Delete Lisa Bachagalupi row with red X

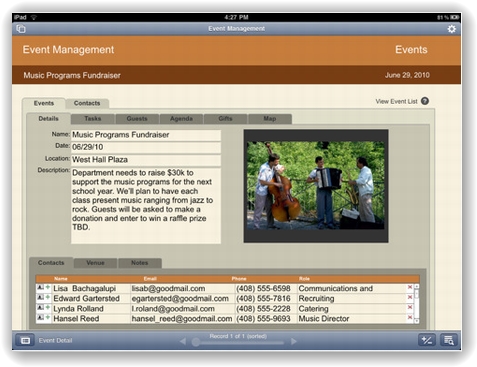410,287
